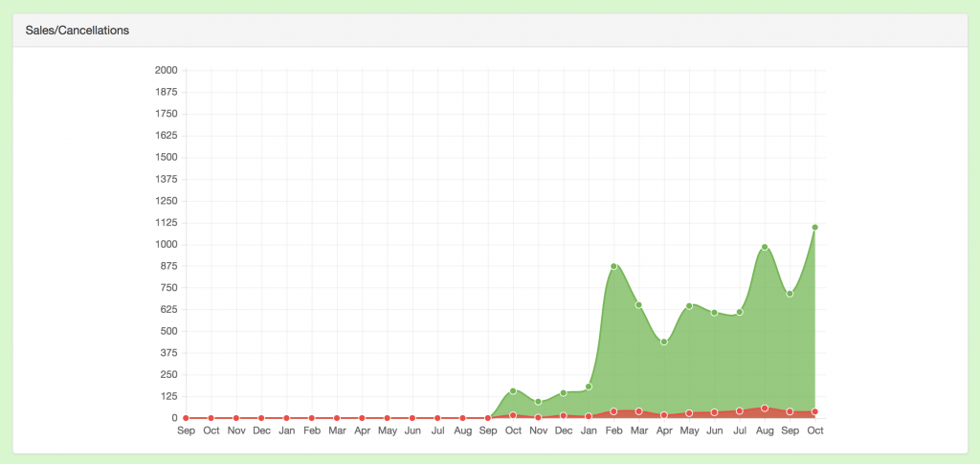Select green sales point for Jun near 605
980x464 pixels.
[714, 312]
